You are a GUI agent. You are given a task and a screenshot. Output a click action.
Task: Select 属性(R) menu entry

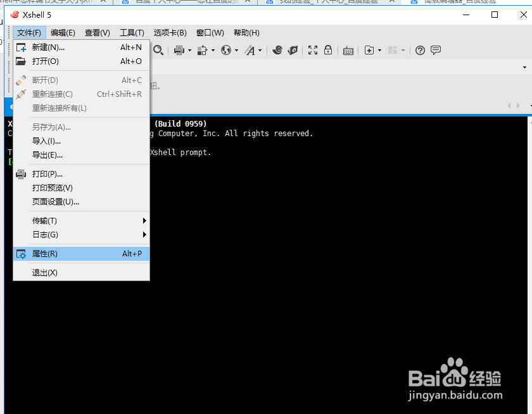pyautogui.click(x=82, y=254)
